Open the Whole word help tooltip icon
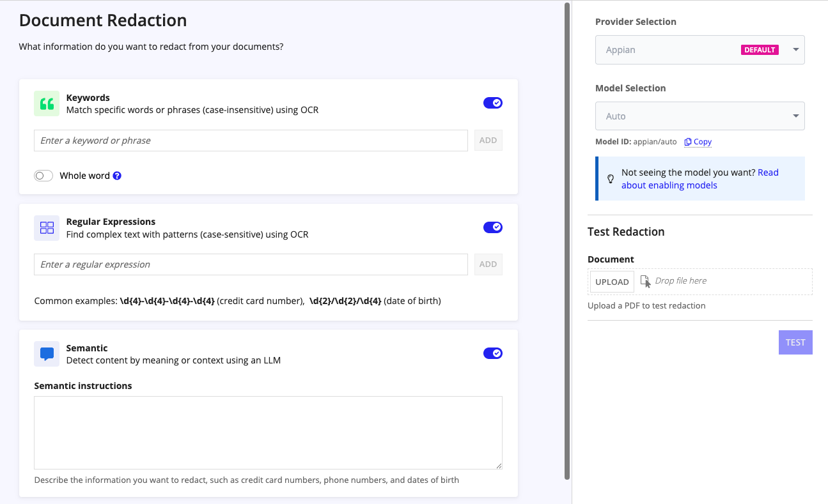The height and width of the screenshot is (504, 828). [x=117, y=176]
